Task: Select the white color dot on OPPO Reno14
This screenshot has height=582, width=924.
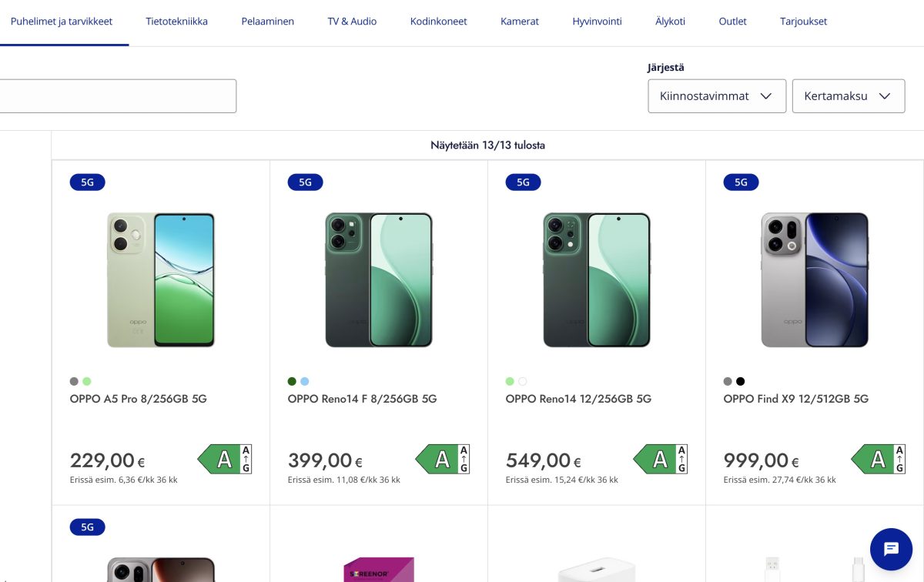Action: pyautogui.click(x=522, y=381)
